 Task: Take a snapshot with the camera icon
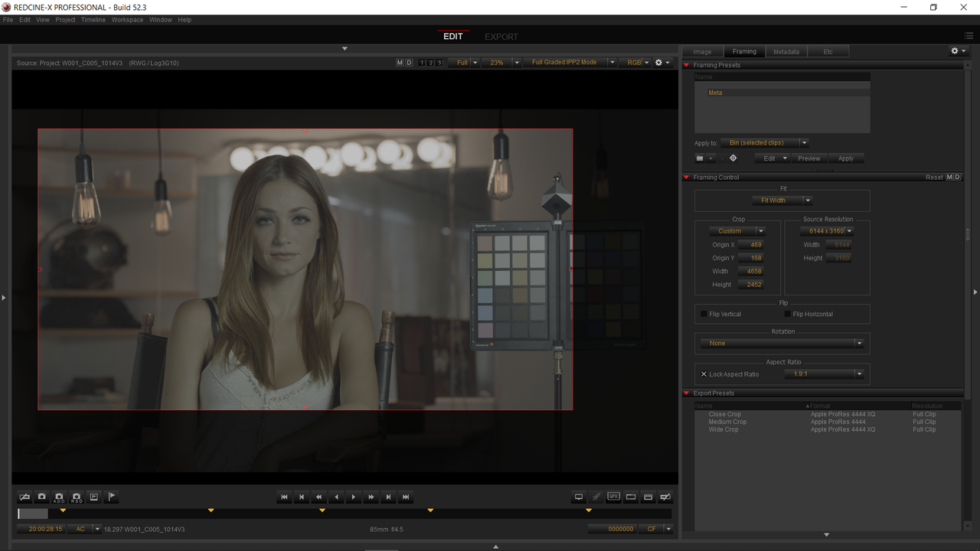(42, 497)
